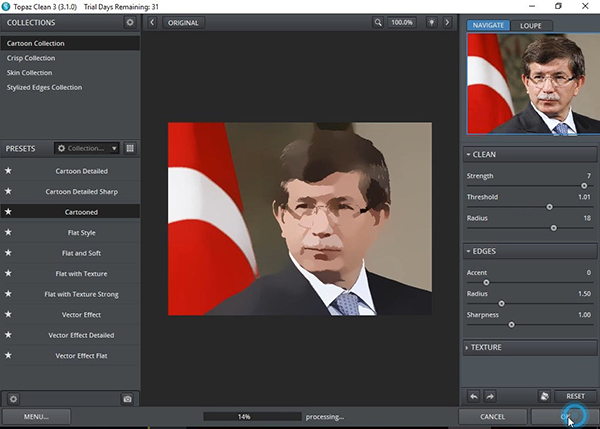Open the MENU... button
The image size is (600, 429).
click(36, 416)
